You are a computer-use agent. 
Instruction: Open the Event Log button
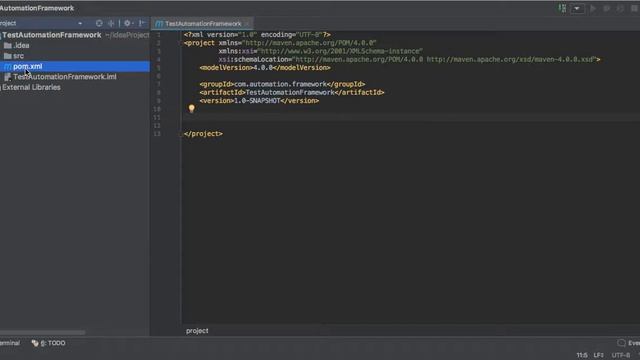[629, 343]
